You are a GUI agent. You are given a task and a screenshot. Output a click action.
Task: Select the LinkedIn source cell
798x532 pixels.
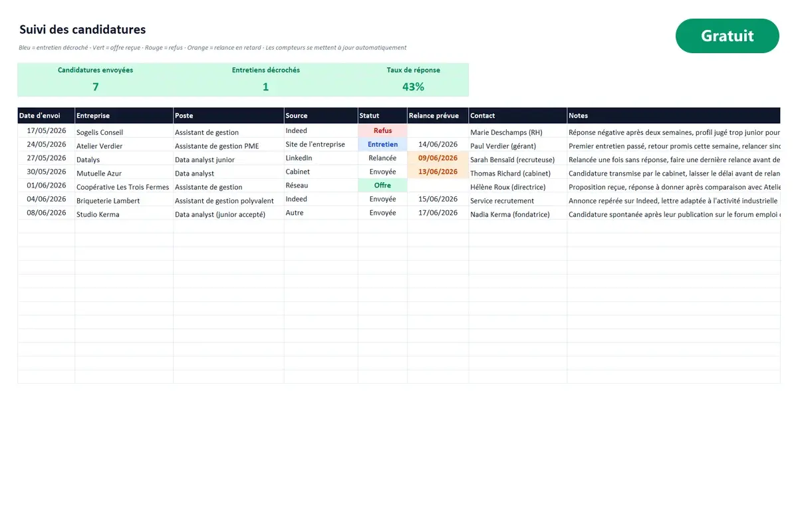click(321, 158)
